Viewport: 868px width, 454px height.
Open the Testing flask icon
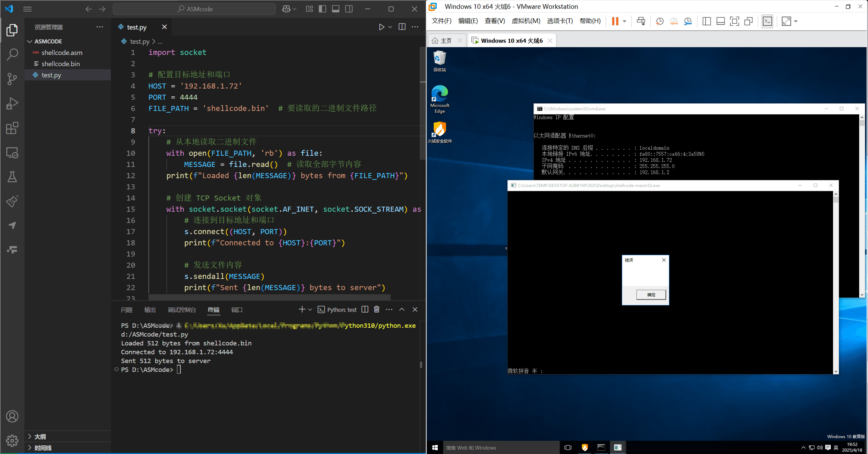[x=12, y=177]
